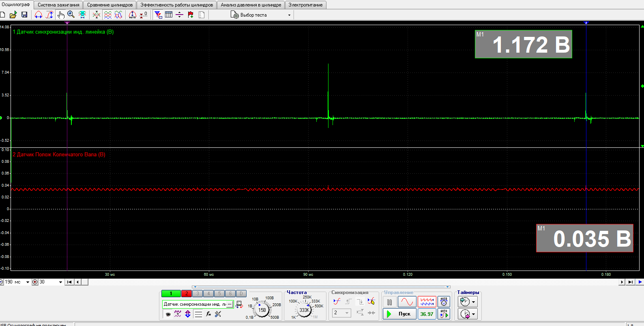Enable channel 6 button
The image size is (644, 326).
click(230, 294)
